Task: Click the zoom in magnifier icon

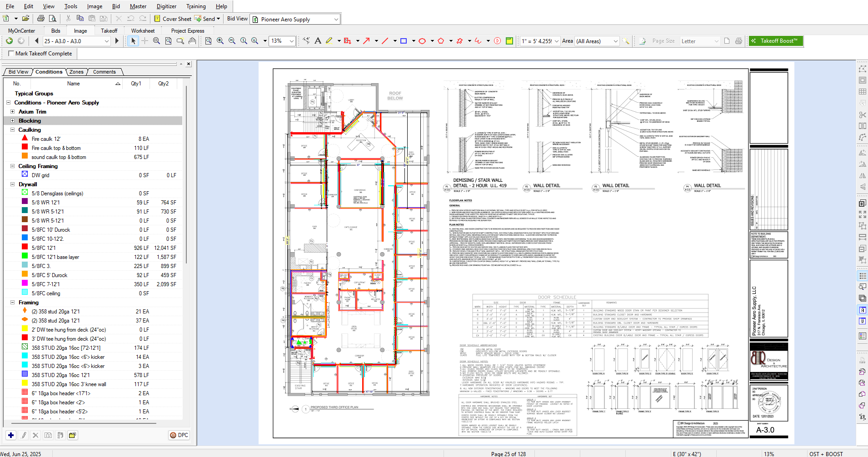Action: [220, 41]
